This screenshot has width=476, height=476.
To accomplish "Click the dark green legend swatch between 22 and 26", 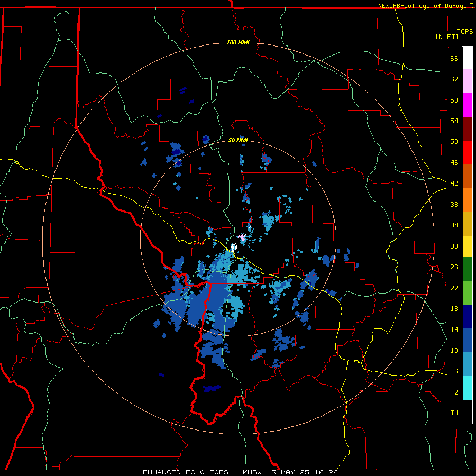I will pyautogui.click(x=467, y=269).
